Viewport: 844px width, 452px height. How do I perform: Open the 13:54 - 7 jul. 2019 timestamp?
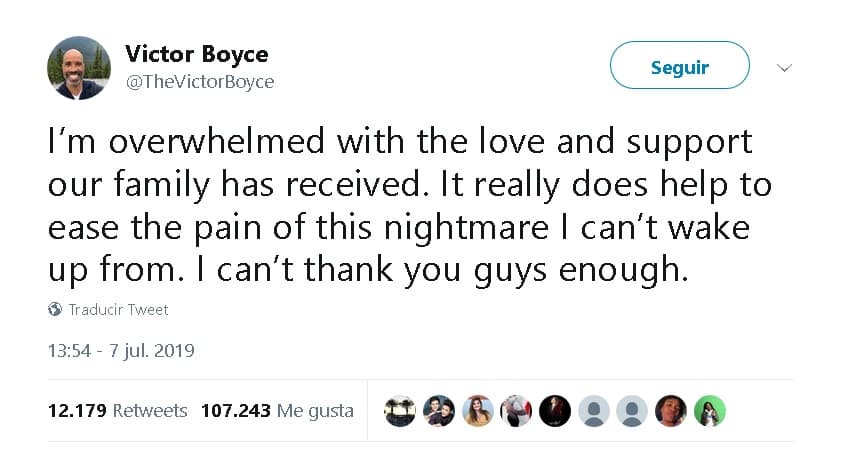121,351
